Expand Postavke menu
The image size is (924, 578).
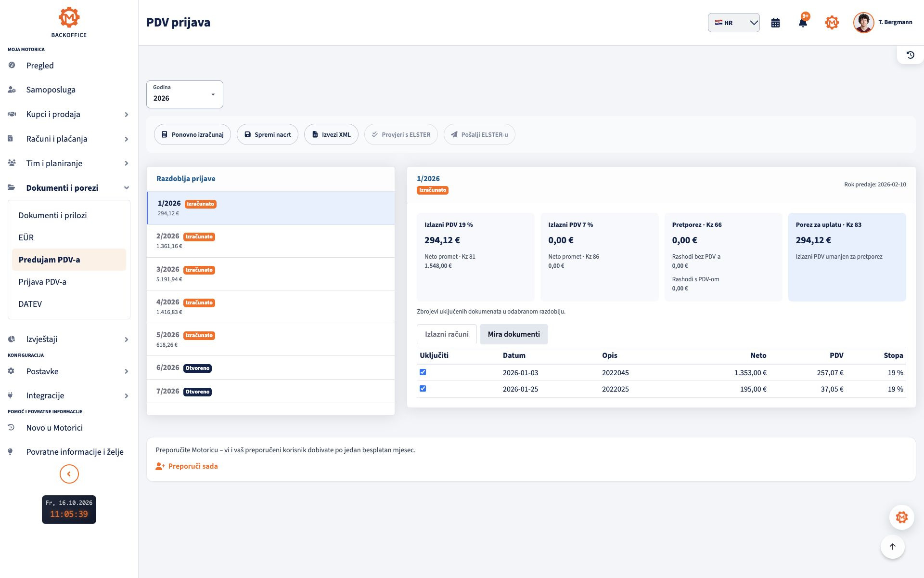[69, 371]
